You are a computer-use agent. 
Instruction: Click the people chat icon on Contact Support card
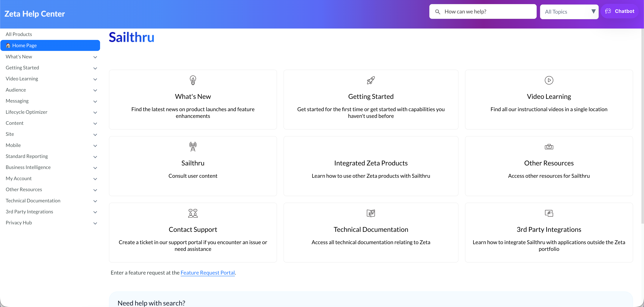193,213
